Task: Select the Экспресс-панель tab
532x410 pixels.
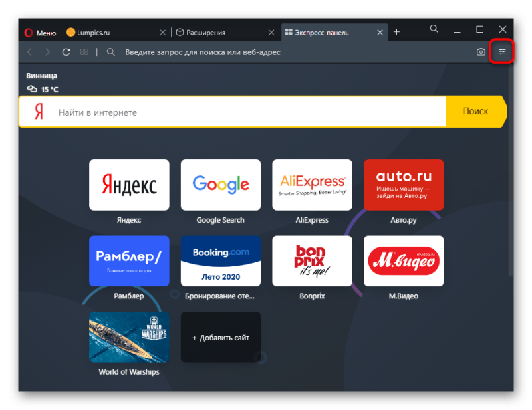Action: tap(334, 33)
